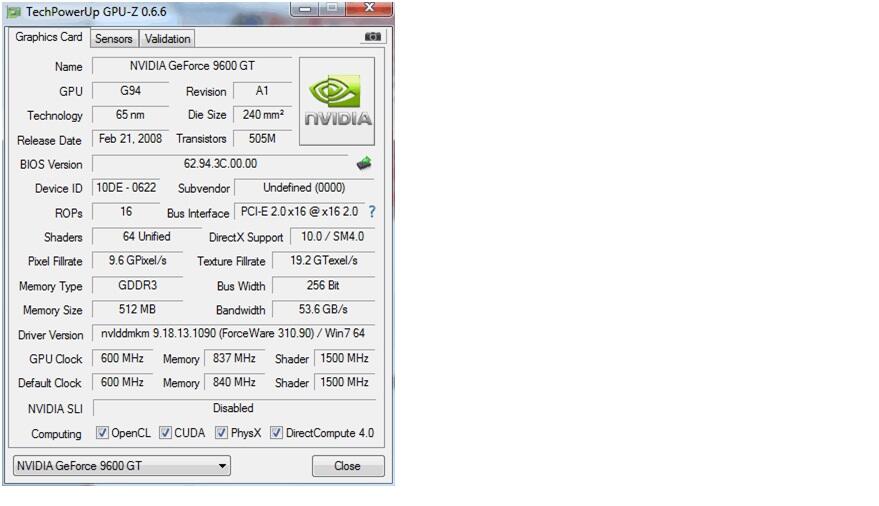Image resolution: width=879 pixels, height=506 pixels.
Task: Click the Driver Version label
Action: point(50,335)
